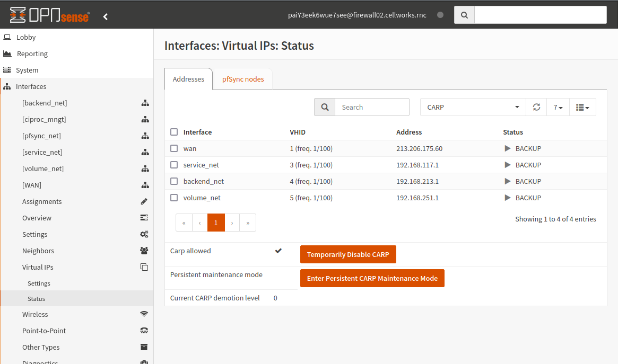
Task: Check the checkbox on the wan row
Action: [174, 148]
